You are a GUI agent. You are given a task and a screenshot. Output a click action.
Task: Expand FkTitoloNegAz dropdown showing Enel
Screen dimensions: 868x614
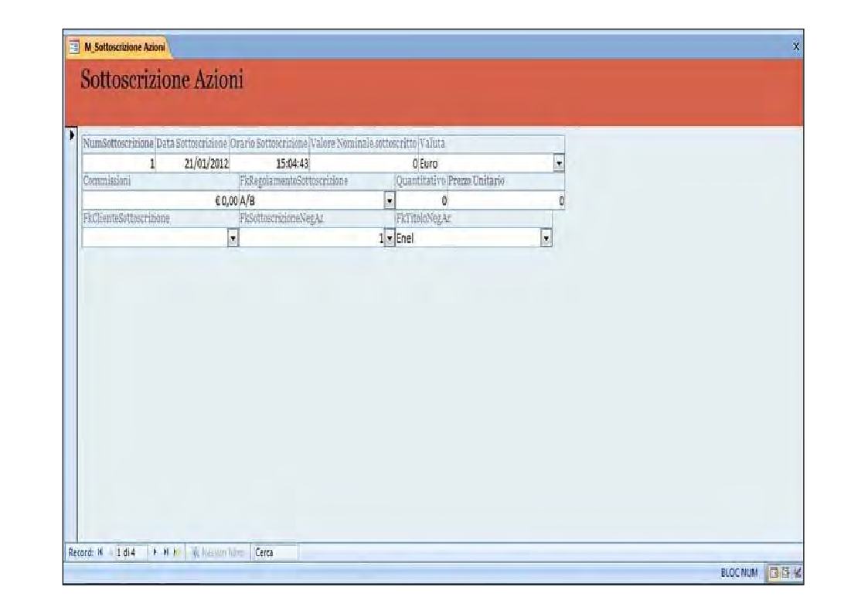click(x=546, y=238)
